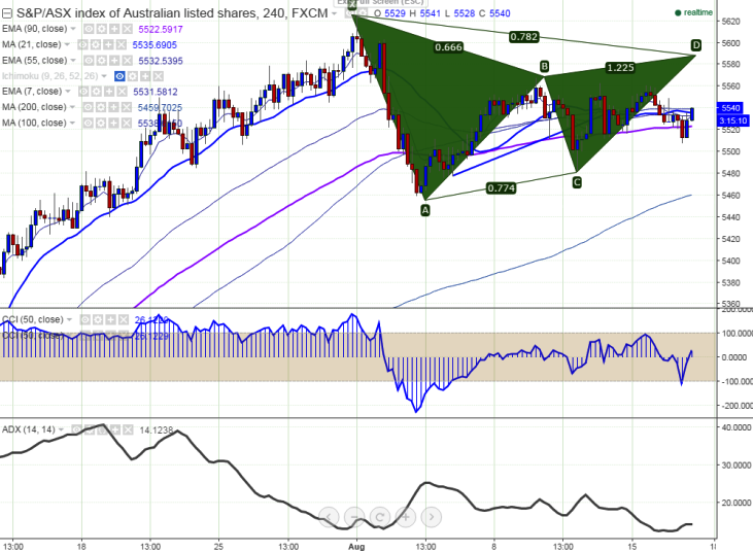Toggle visibility of EMA (55, close)
Image resolution: width=753 pixels, height=551 pixels.
89,61
